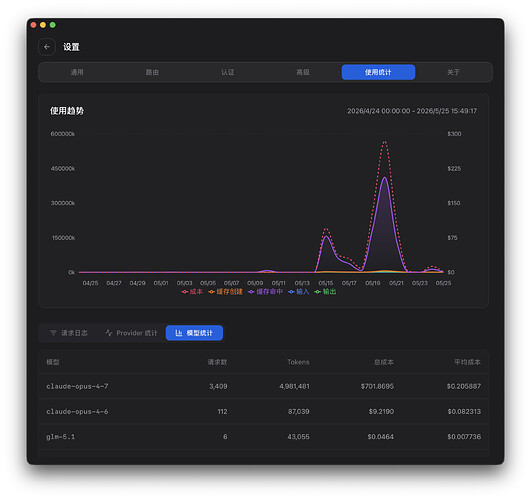Screen dimensions: 531x500
Task: Click the $0.082313 average cost cell
Action: click(x=464, y=412)
